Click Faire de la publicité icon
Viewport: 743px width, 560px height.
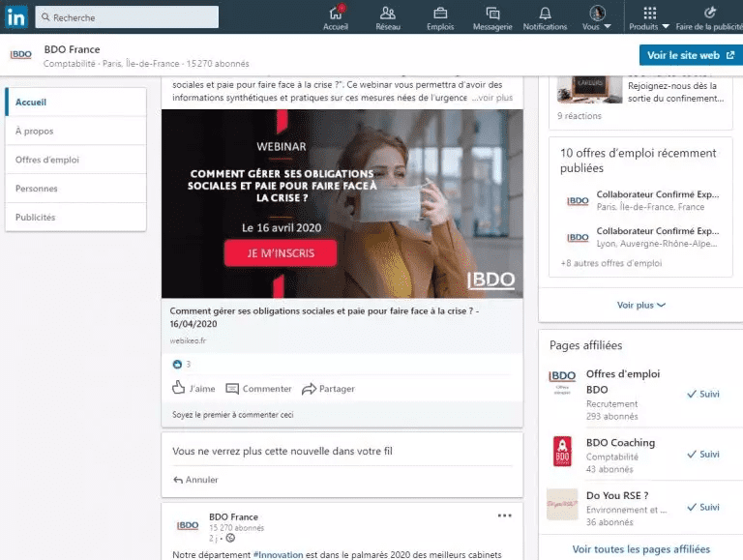pos(709,13)
